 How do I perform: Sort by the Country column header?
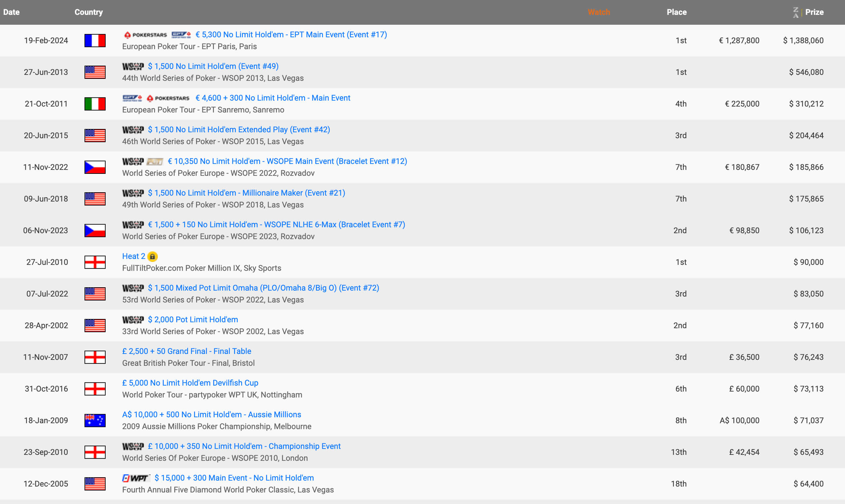point(89,12)
